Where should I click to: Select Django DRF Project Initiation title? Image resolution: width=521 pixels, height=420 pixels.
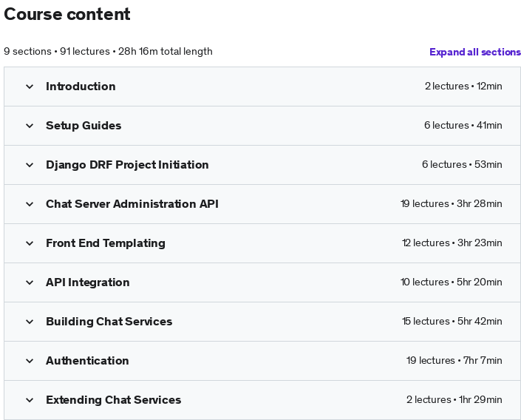127,165
